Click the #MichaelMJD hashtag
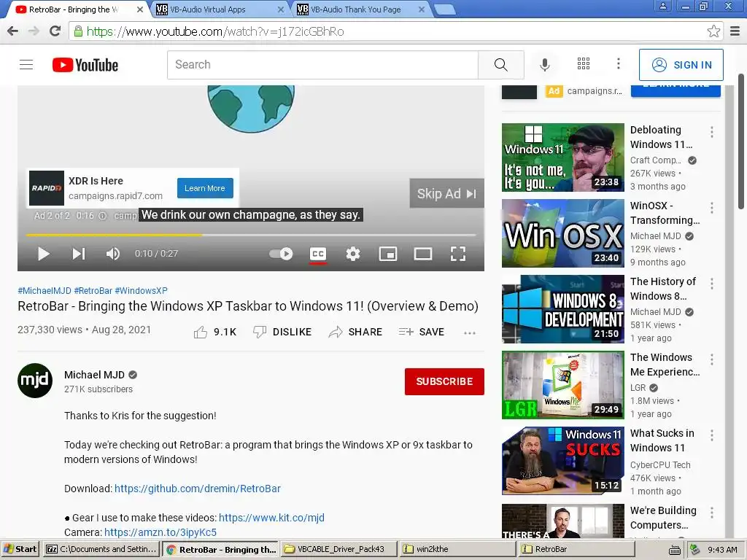747x560 pixels. [44, 290]
